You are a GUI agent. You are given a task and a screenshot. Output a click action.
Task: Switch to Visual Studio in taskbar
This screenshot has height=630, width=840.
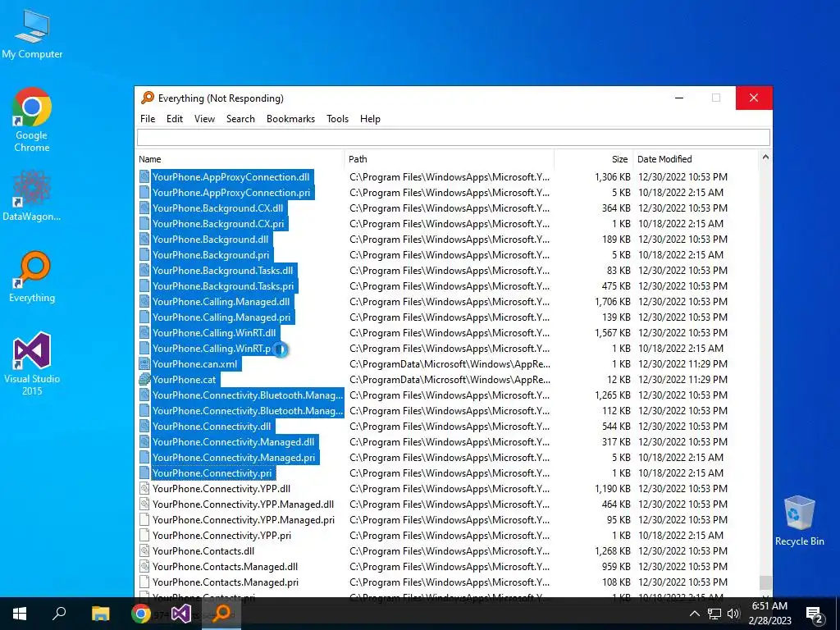coord(181,614)
